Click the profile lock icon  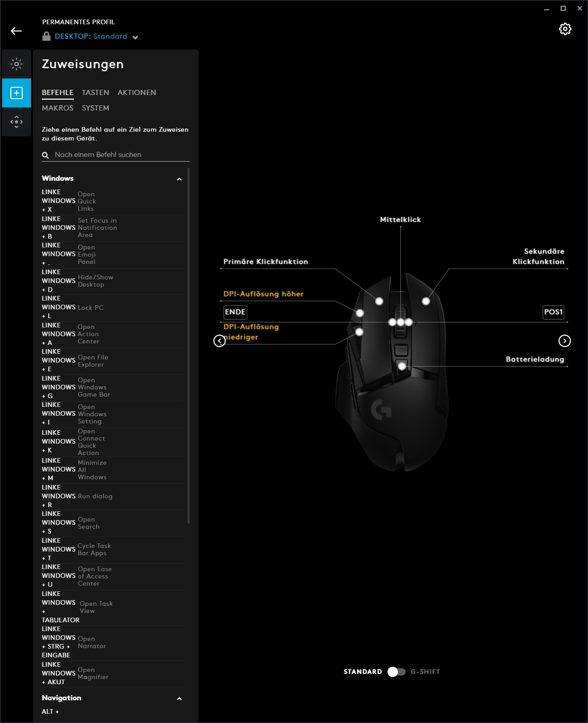pos(47,36)
